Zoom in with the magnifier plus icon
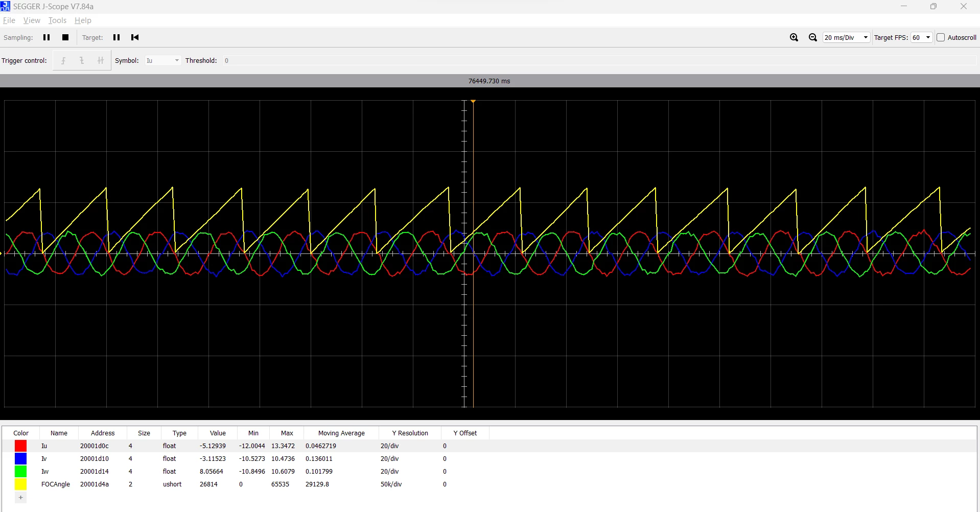The height and width of the screenshot is (512, 980). pyautogui.click(x=794, y=37)
